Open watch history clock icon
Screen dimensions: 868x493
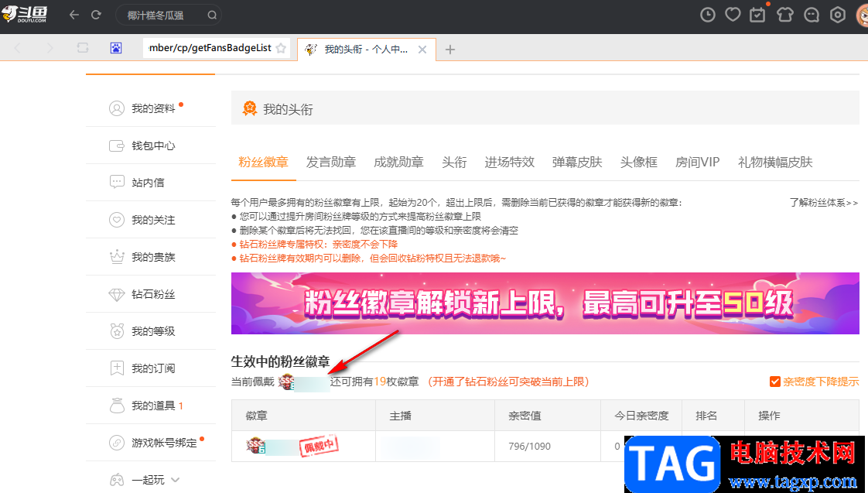pyautogui.click(x=707, y=15)
